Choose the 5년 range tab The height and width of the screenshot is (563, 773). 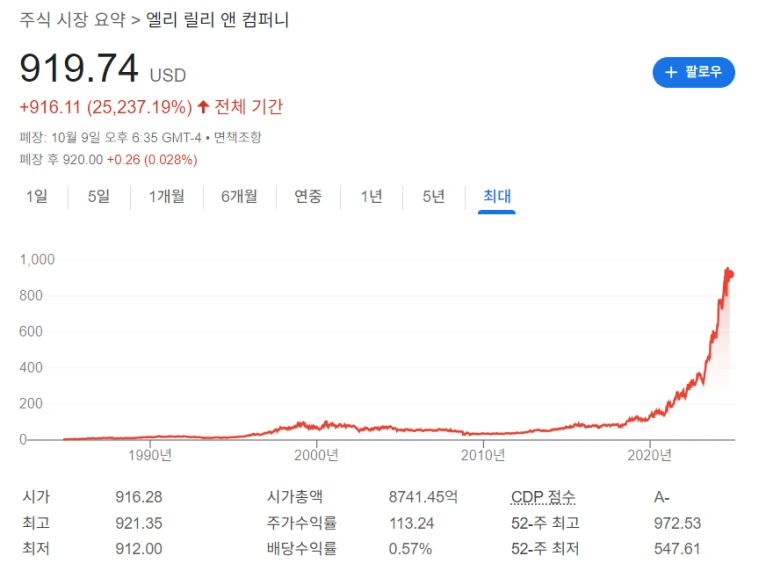pyautogui.click(x=433, y=196)
